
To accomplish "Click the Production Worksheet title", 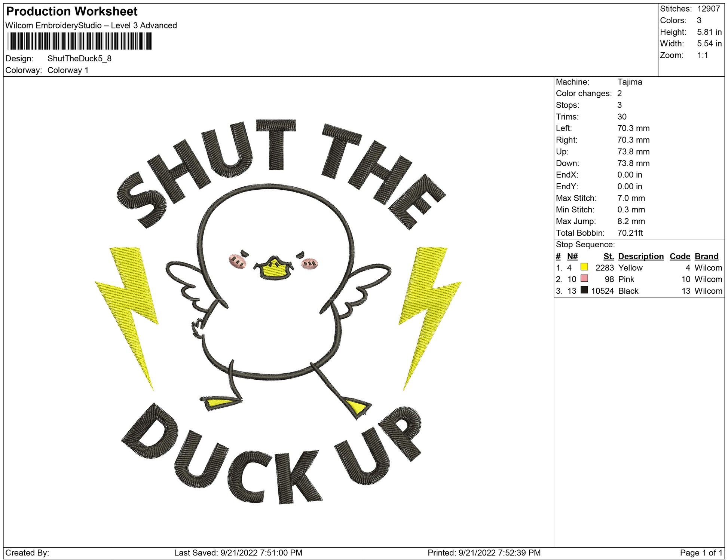I will (x=72, y=12).
